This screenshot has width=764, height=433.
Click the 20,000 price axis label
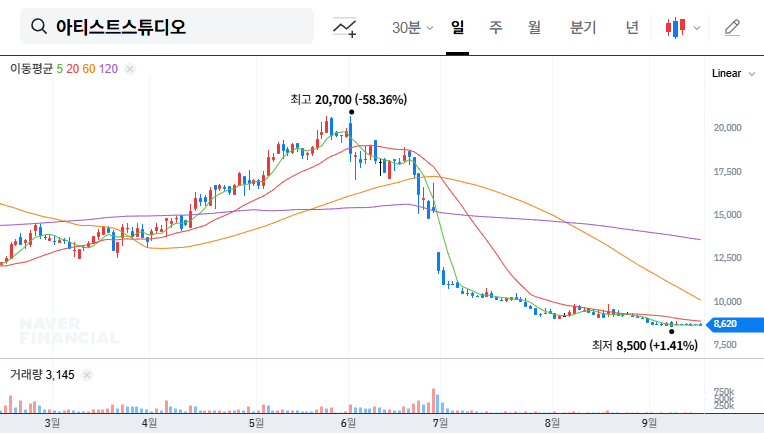click(727, 128)
